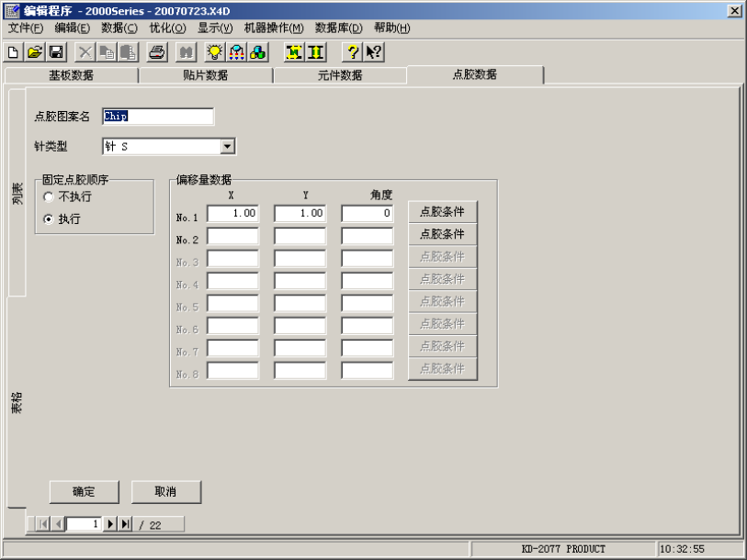Click the No. 2 X offset field
747x560 pixels.
(233, 236)
